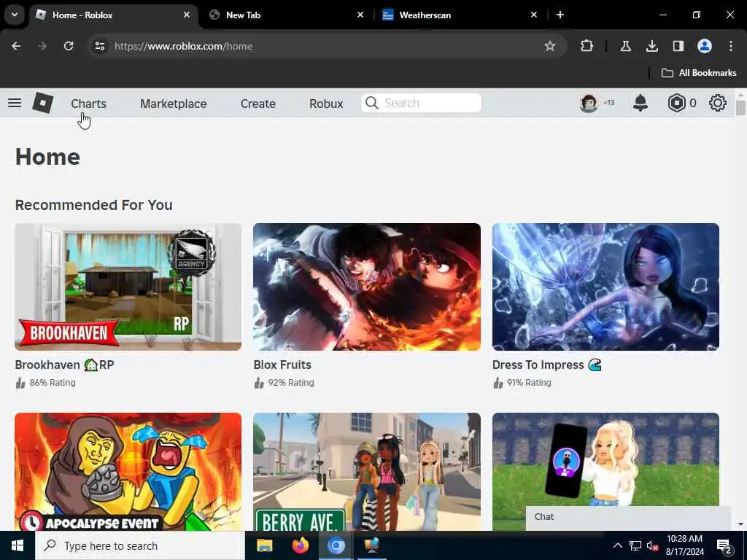This screenshot has width=747, height=560.
Task: Click the muted volume tray icon
Action: pyautogui.click(x=652, y=546)
